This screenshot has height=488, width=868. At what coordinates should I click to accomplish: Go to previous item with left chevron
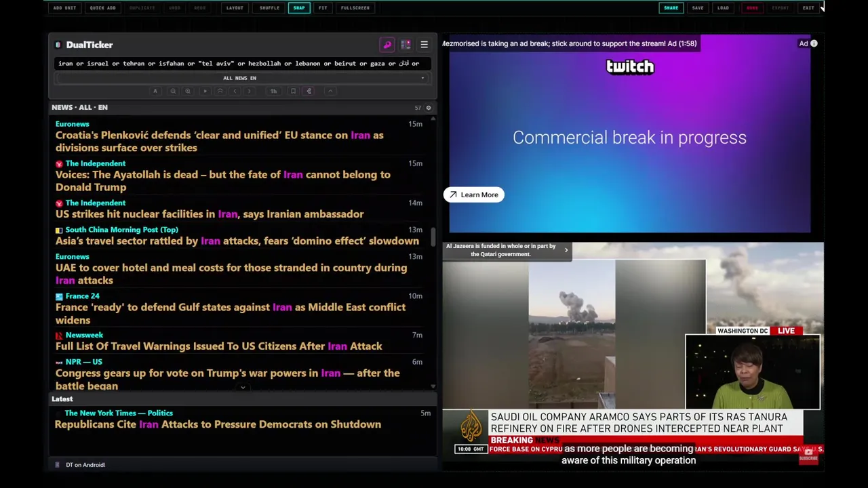tap(235, 91)
